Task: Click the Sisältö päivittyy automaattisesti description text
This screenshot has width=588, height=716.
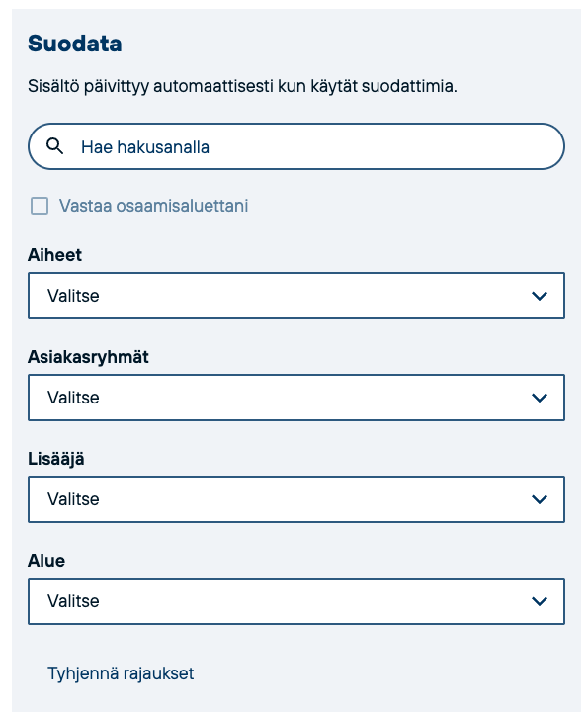Action: click(242, 86)
